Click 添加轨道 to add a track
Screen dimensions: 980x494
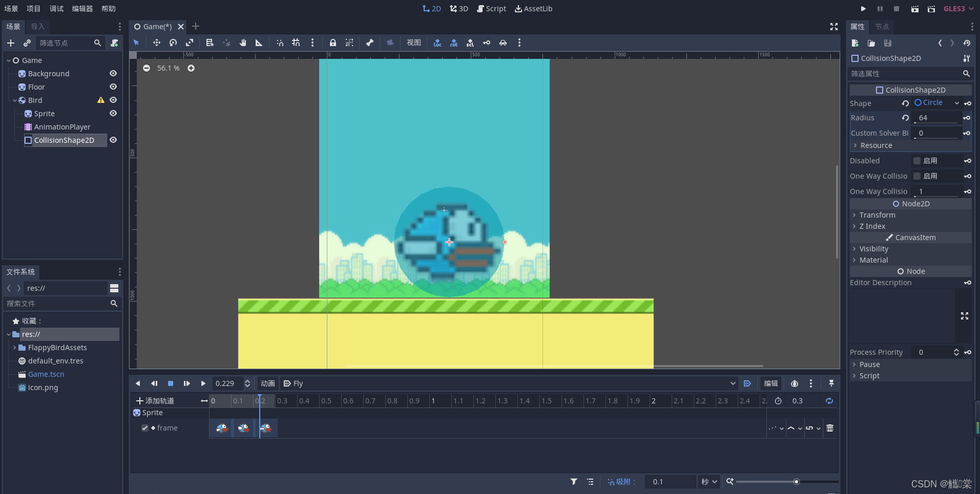click(155, 401)
